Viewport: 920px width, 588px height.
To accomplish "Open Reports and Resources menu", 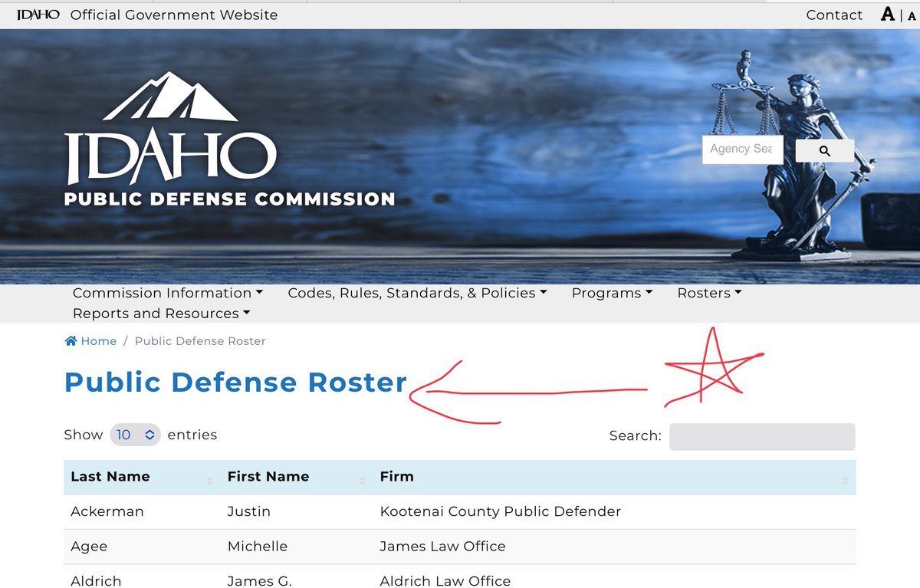I will (x=162, y=314).
